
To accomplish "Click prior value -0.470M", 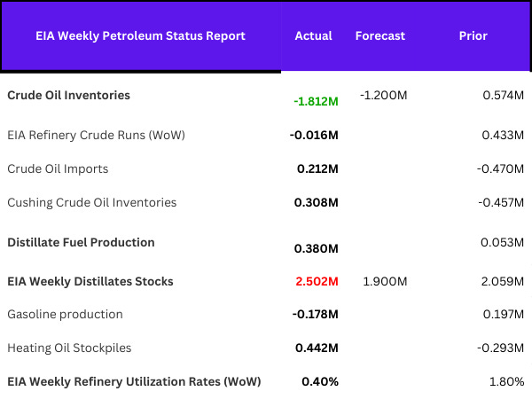I will [500, 169].
